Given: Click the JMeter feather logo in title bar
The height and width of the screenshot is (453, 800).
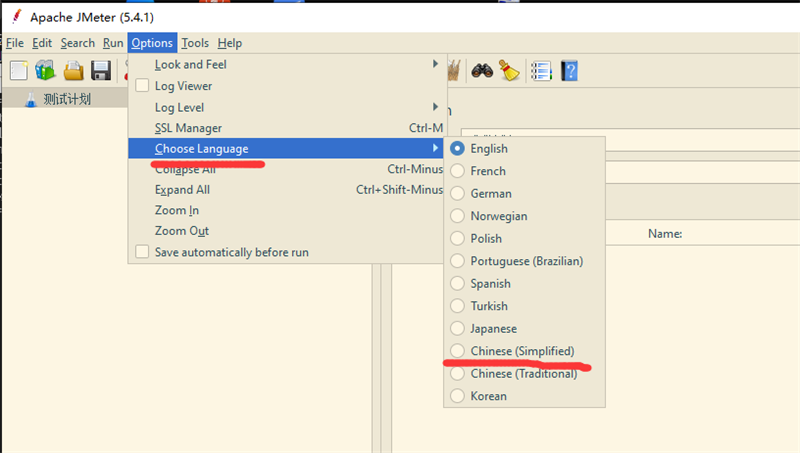Looking at the screenshot, I should (17, 17).
